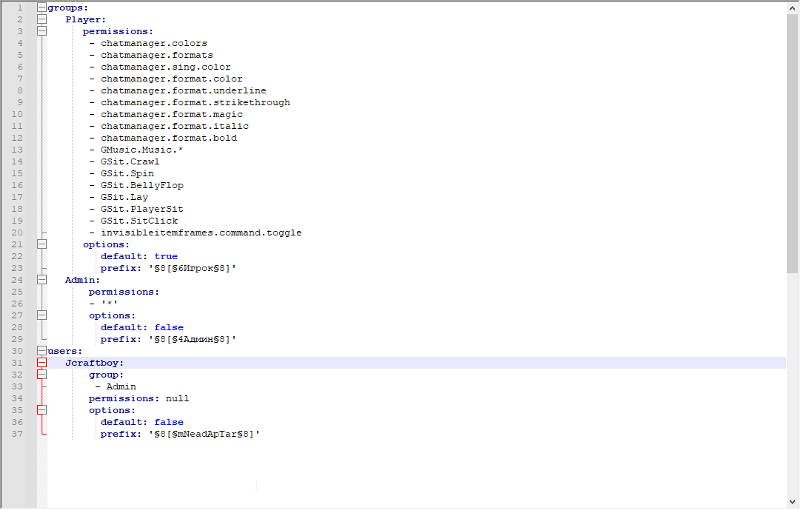Click 'GSit.BellyFlop' permission entry
This screenshot has height=509, width=800.
pos(142,186)
